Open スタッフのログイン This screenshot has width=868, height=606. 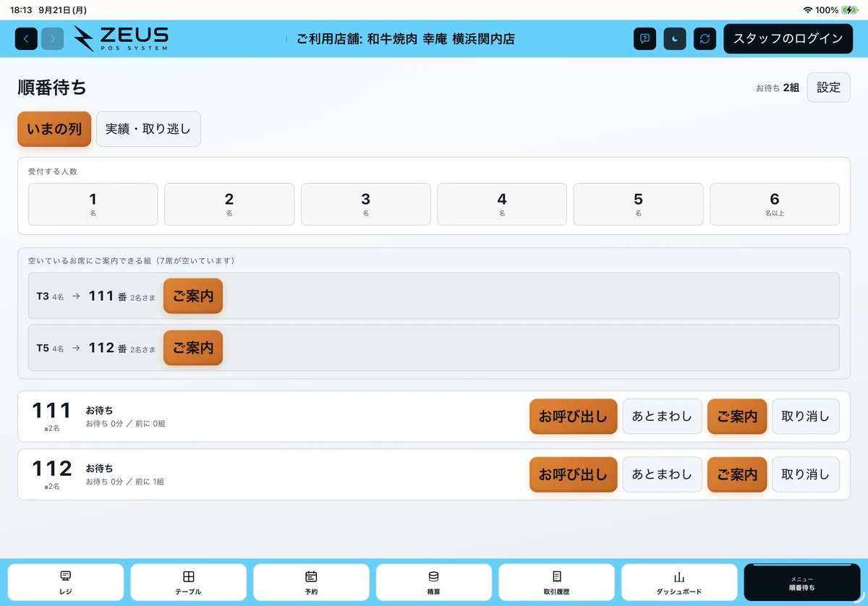[788, 39]
